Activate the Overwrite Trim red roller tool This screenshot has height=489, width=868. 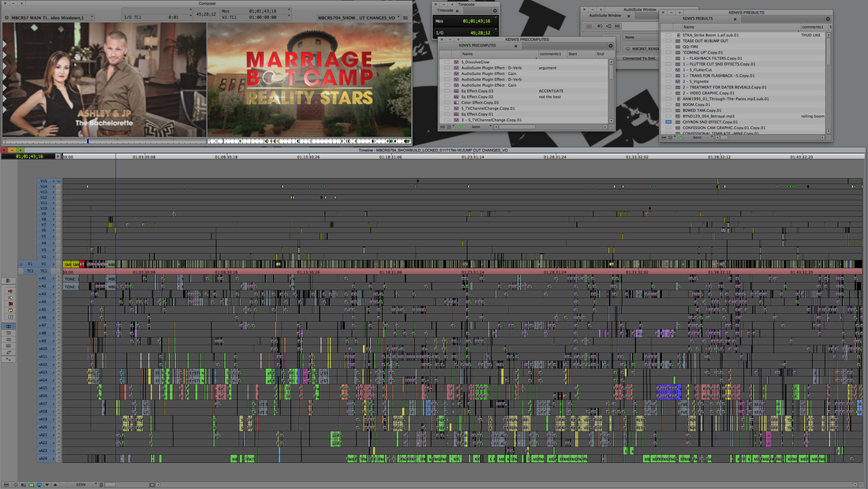[10, 304]
